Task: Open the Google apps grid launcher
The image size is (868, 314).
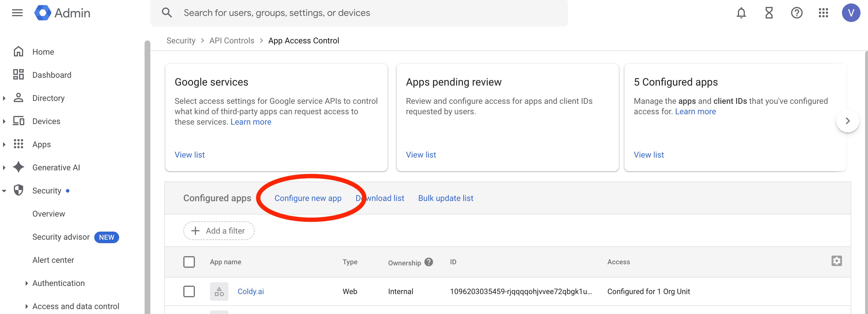Action: pyautogui.click(x=823, y=13)
